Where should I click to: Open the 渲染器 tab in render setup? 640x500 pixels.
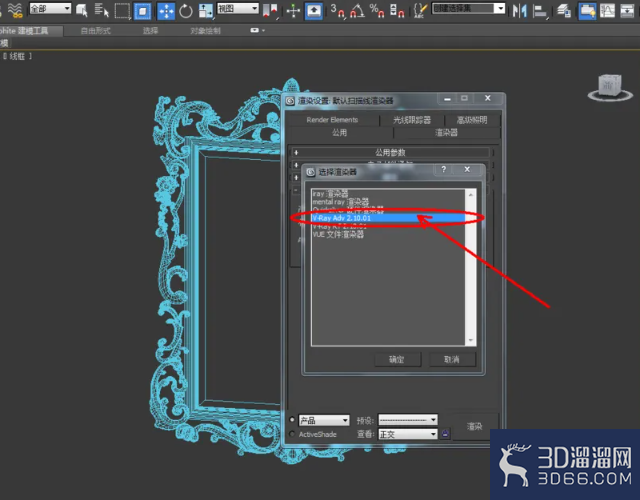[447, 133]
